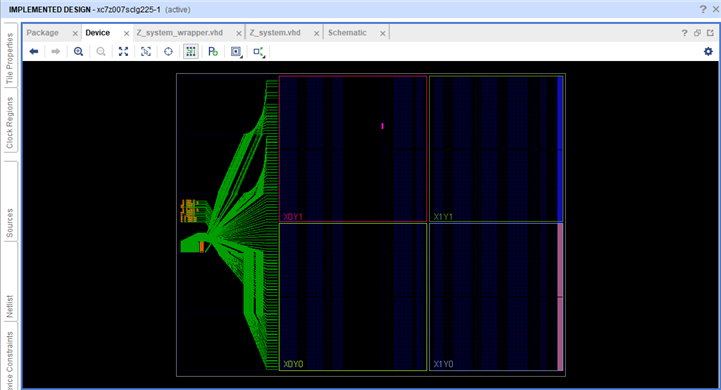Close the Z_system.vhd tab
This screenshot has width=721, height=390.
click(316, 34)
